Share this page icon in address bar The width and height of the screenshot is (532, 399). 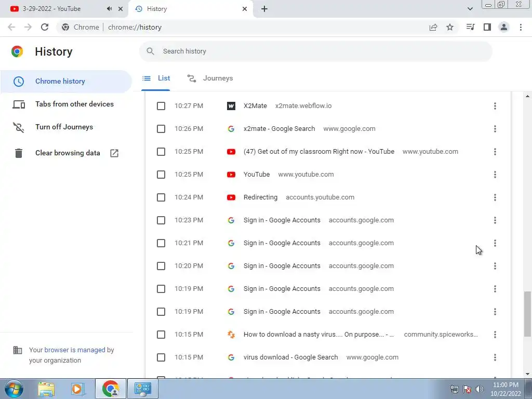[x=433, y=27]
